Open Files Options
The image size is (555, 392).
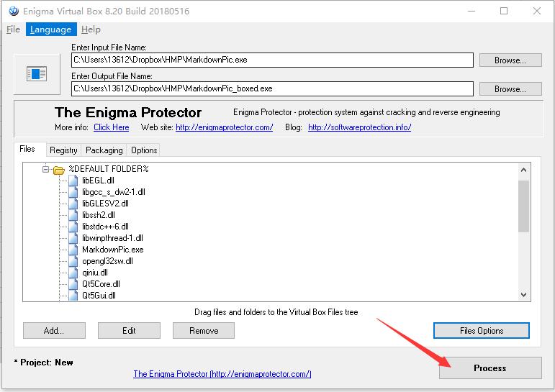[482, 330]
